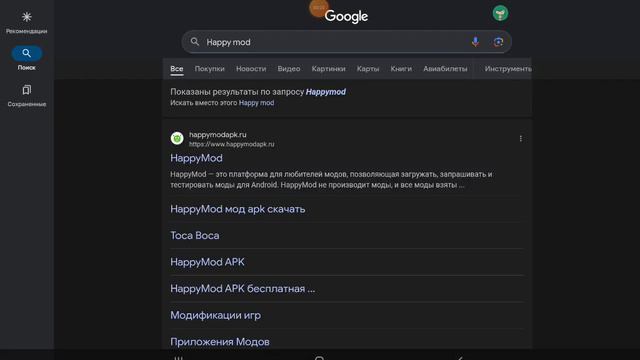Image resolution: width=640 pixels, height=360 pixels.
Task: Select the Поиск magnifier icon in sidebar
Action: pyautogui.click(x=27, y=53)
